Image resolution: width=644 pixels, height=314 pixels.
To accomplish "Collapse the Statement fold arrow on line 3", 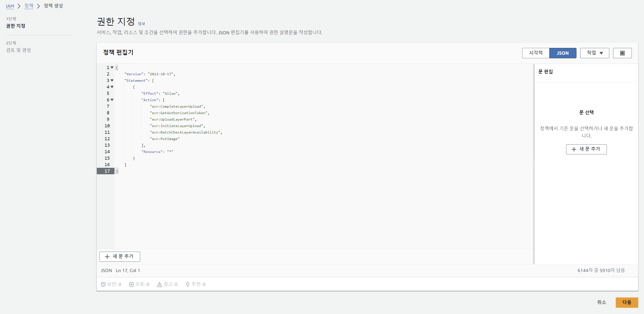I will tap(112, 81).
